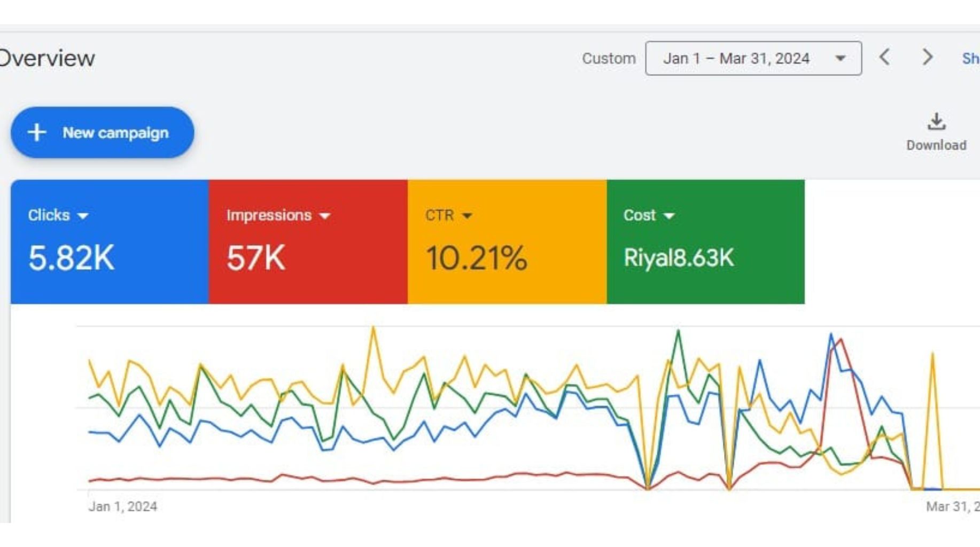The image size is (980, 547).
Task: Expand the CTR metric dropdown arrow
Action: tap(467, 216)
